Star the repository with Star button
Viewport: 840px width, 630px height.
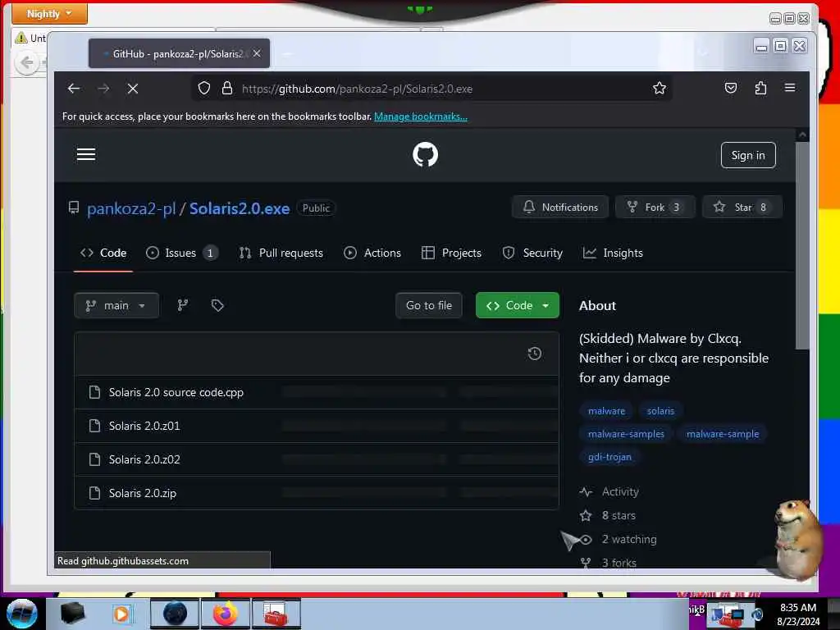pos(742,208)
